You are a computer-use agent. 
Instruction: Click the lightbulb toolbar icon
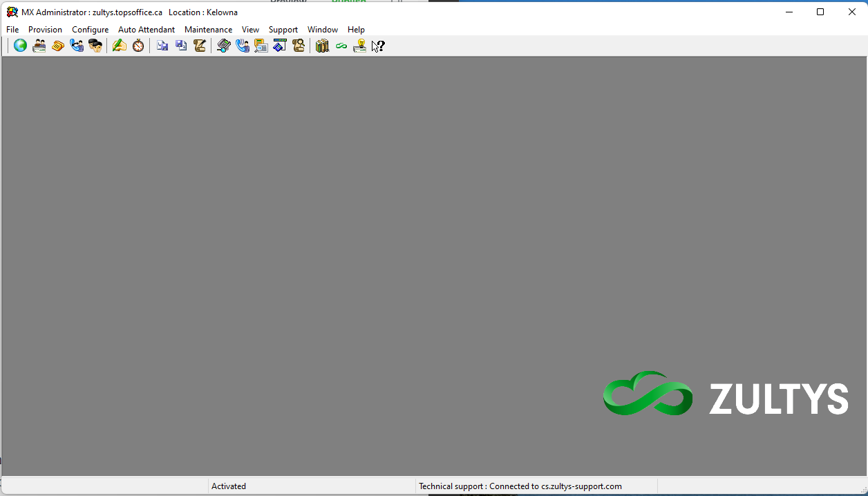point(359,46)
